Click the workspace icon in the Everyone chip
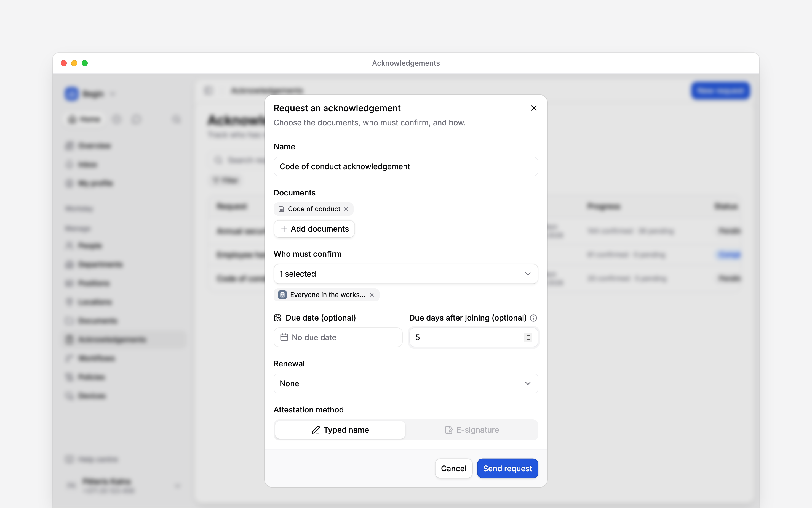Viewport: 812px width, 508px height. (x=282, y=295)
